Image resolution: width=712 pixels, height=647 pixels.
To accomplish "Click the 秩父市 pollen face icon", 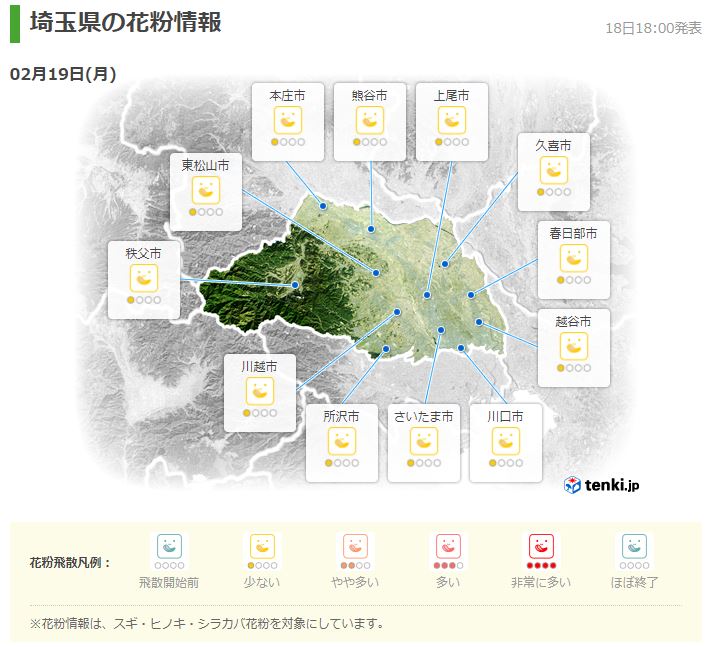I will (x=144, y=278).
